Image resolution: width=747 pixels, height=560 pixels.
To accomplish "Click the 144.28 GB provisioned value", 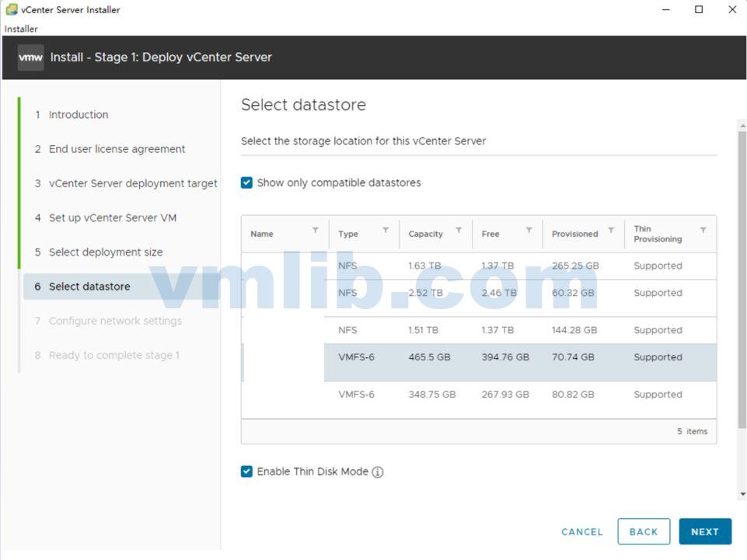I will click(574, 330).
